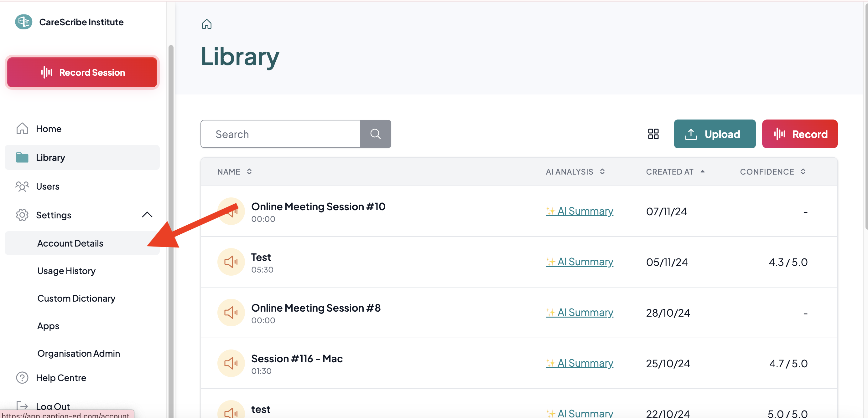Sort table by Name column
Image resolution: width=868 pixels, height=418 pixels.
click(235, 172)
